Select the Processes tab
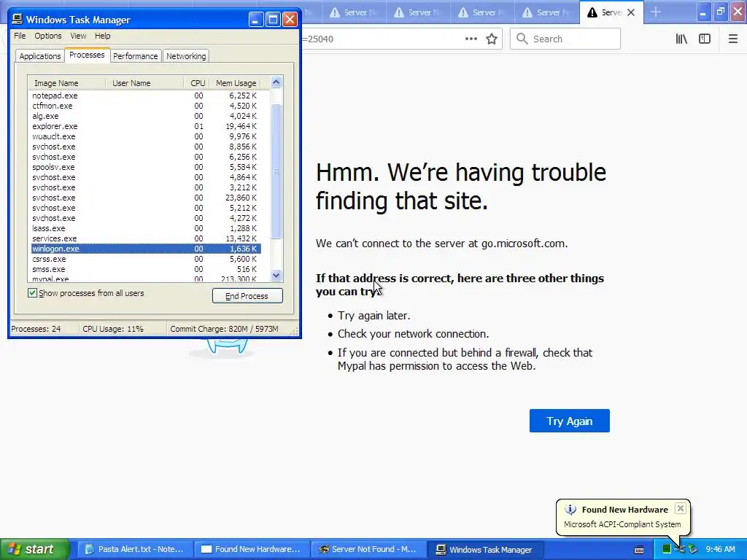 point(87,55)
